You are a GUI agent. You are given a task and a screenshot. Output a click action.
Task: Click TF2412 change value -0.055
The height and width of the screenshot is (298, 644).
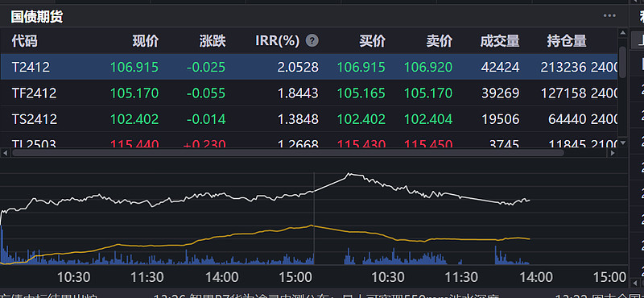tap(206, 93)
